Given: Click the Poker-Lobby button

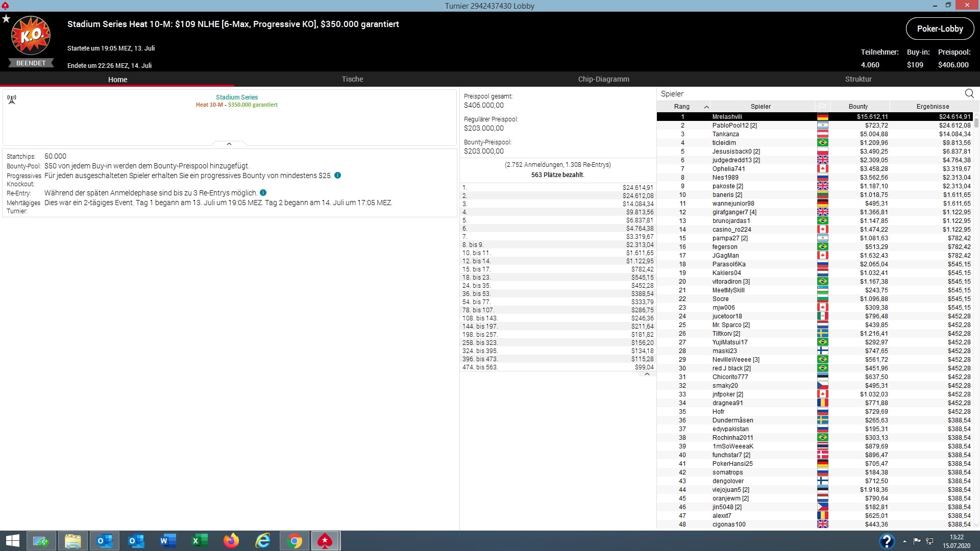Looking at the screenshot, I should (939, 29).
